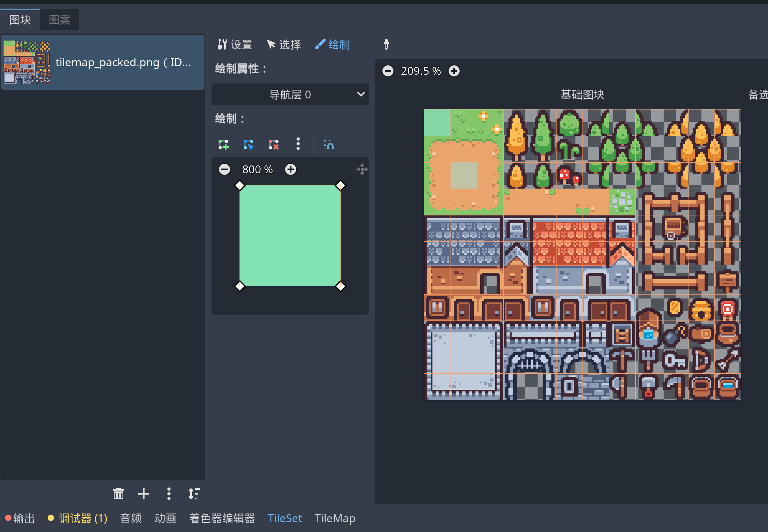768x532 pixels.
Task: Open the TileMap bottom panel
Action: point(335,518)
